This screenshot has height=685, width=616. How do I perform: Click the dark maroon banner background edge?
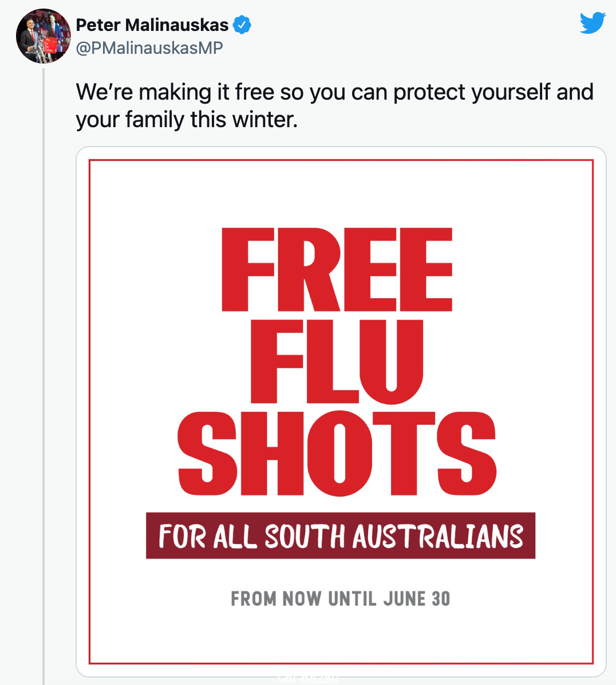coord(149,536)
